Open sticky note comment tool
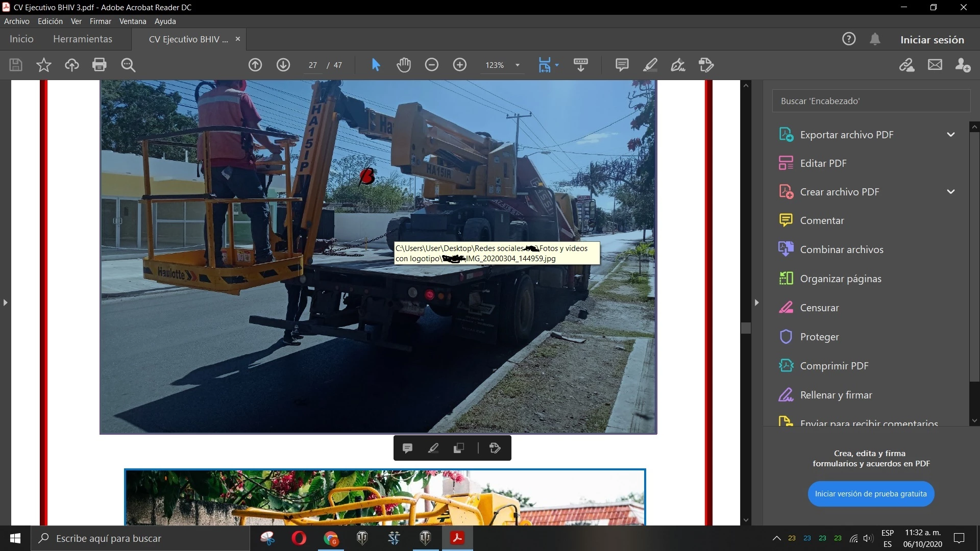This screenshot has height=551, width=980. [x=622, y=65]
